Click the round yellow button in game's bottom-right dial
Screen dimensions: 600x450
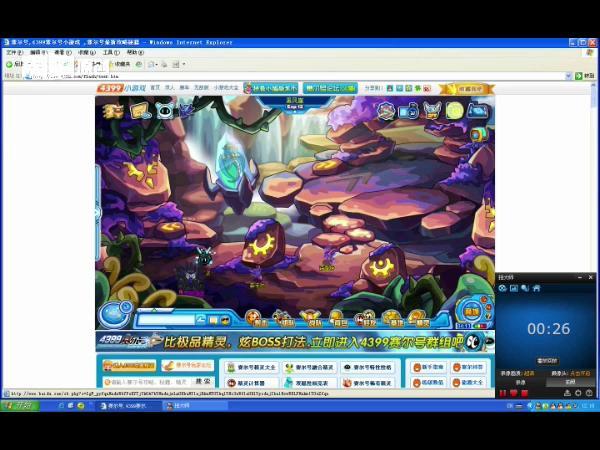tap(471, 312)
